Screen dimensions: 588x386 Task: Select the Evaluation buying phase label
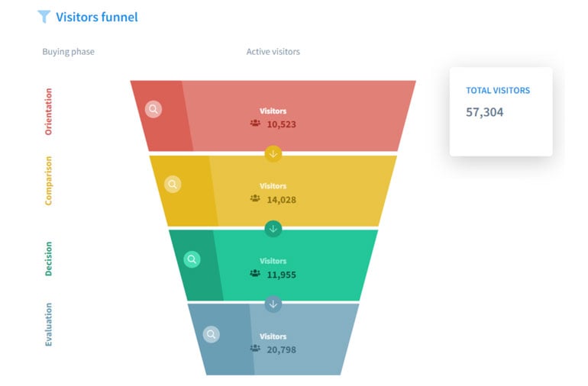49,325
